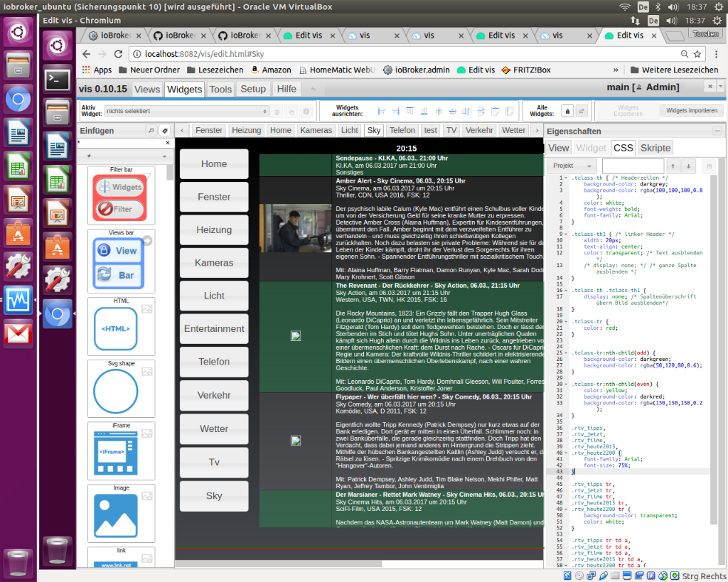
Task: Expand the widget set filter dropdown
Action: pyautogui.click(x=127, y=156)
